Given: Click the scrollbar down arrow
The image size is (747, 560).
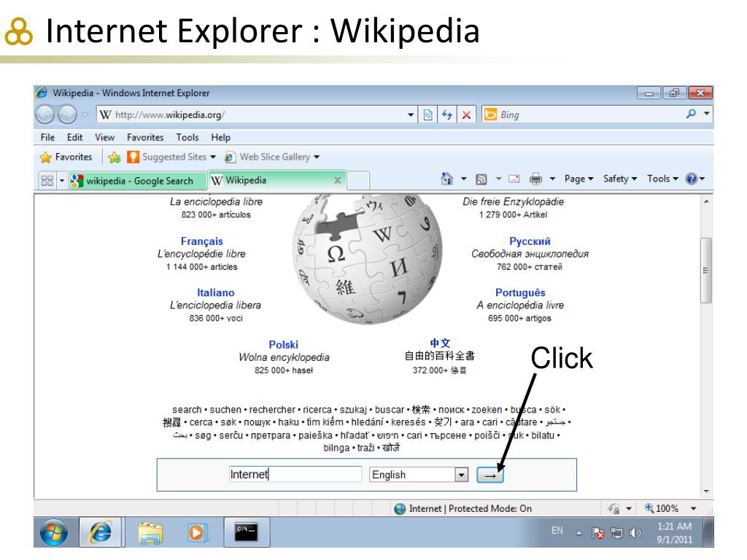Looking at the screenshot, I should (x=706, y=491).
